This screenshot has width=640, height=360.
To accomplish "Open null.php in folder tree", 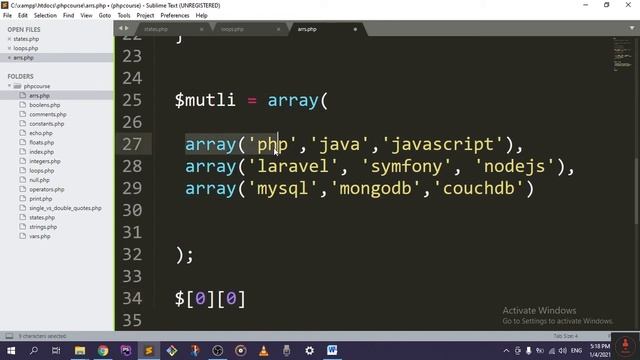I will [x=39, y=180].
